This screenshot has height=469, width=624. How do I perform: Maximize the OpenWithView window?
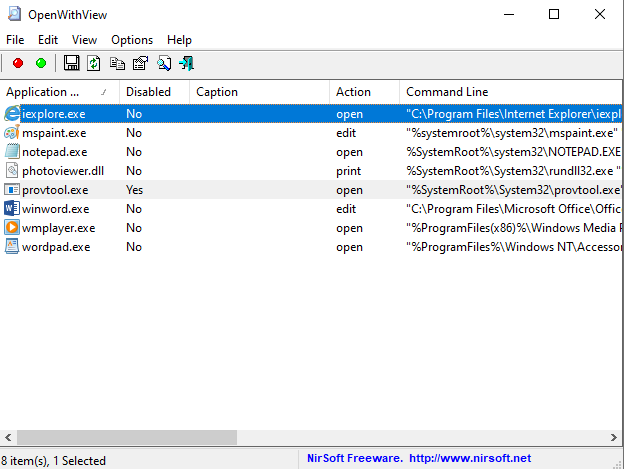pos(554,14)
